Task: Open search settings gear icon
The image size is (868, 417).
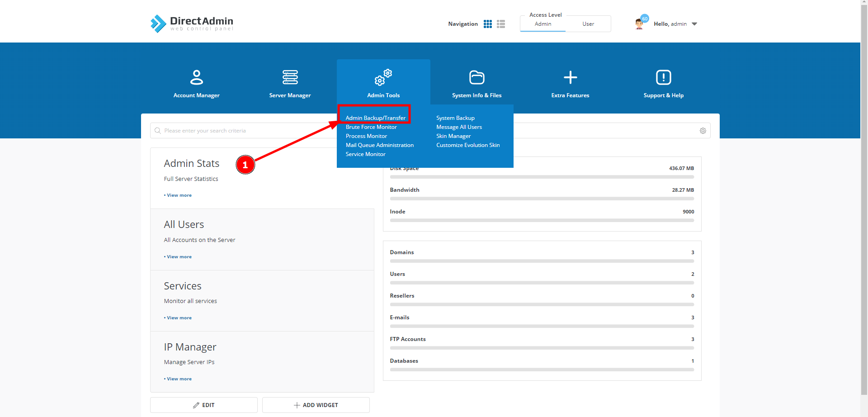Action: (703, 131)
